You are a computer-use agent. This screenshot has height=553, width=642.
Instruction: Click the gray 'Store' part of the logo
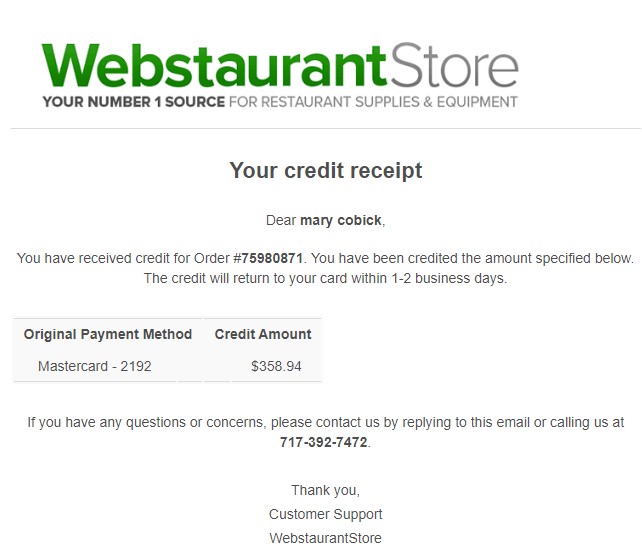pyautogui.click(x=454, y=65)
